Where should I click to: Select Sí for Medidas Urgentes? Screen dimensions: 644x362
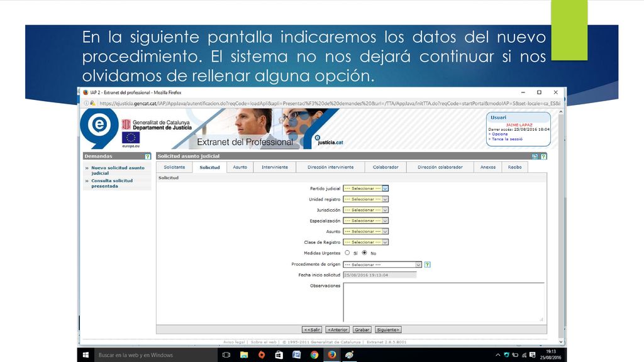[347, 253]
